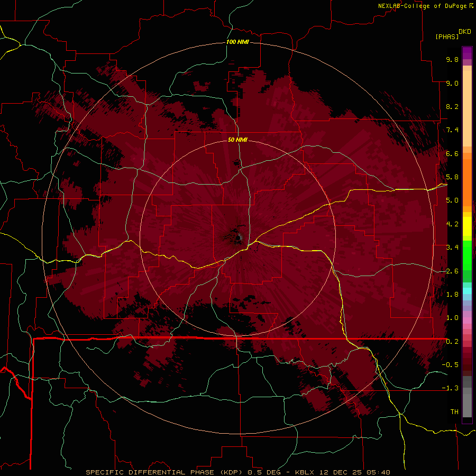Click the cyan color bar segment
476x476 pixels.
click(467, 291)
